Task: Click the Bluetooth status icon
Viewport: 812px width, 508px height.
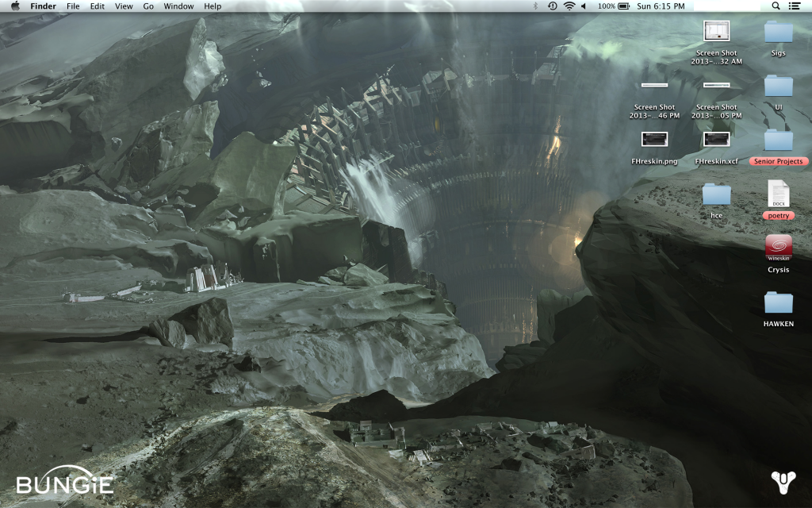Action: [535, 6]
